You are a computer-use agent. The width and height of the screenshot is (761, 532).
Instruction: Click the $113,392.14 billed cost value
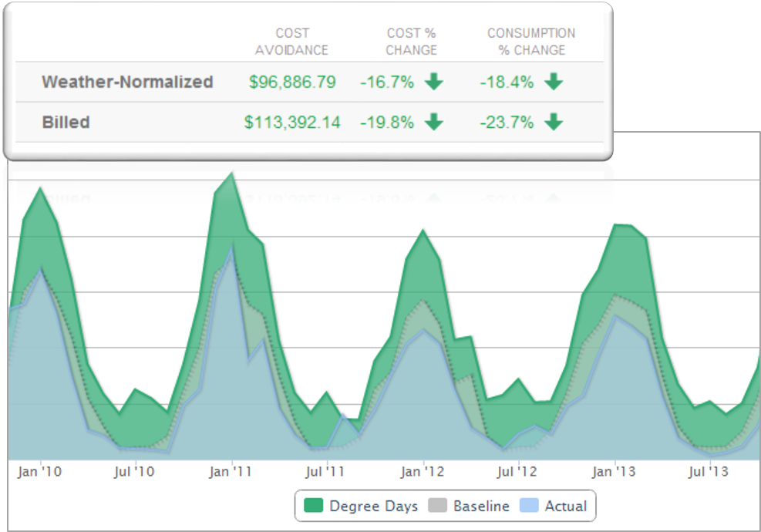(x=292, y=122)
